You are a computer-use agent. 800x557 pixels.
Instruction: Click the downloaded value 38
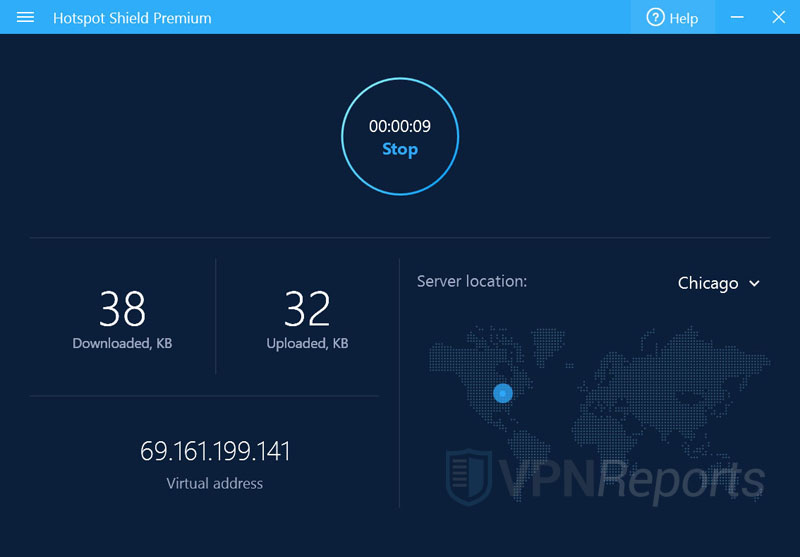tap(122, 310)
